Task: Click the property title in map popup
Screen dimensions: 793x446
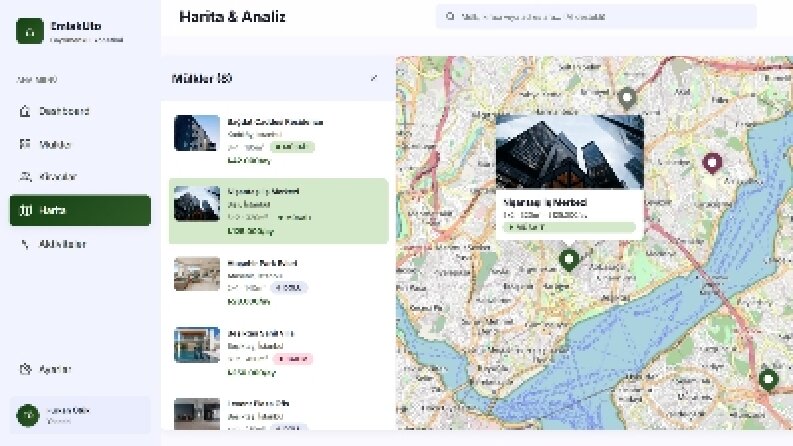Action: [545, 202]
